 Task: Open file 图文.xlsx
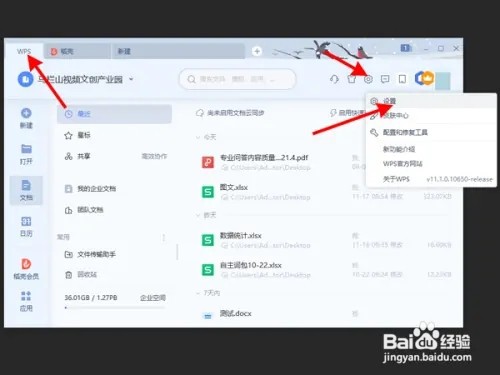click(234, 187)
